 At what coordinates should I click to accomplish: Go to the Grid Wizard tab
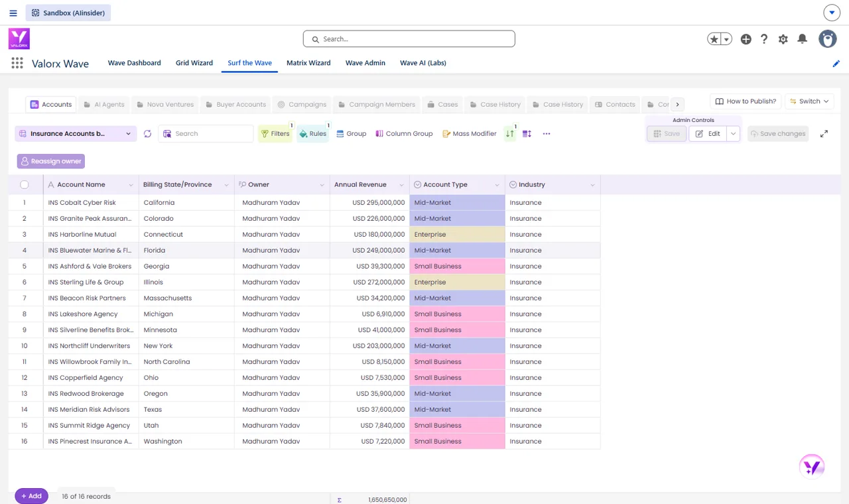pos(194,63)
